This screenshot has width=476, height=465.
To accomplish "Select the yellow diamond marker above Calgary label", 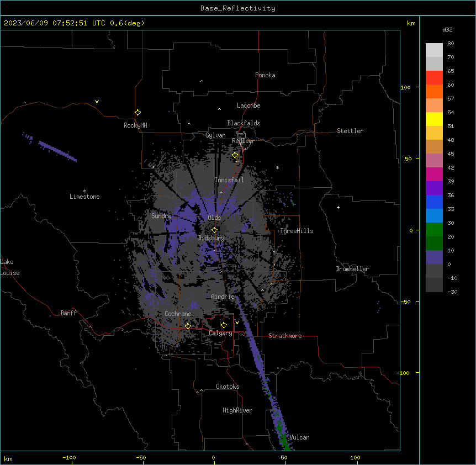I will [x=224, y=325].
